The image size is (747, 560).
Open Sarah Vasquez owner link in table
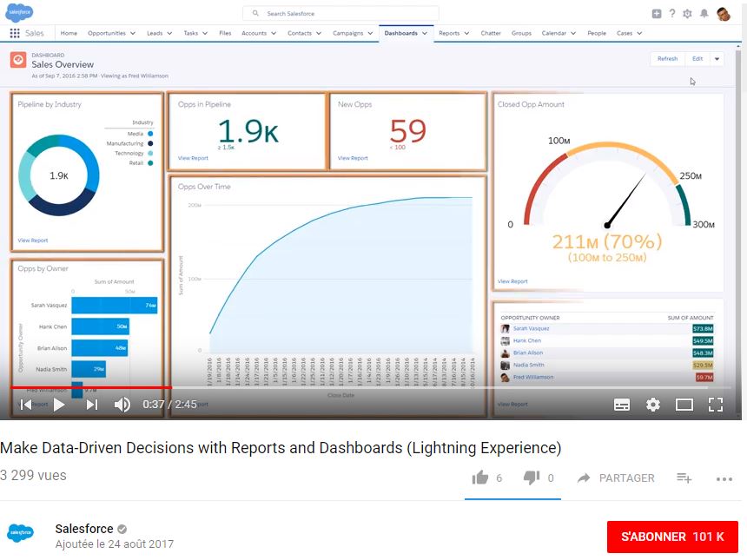click(x=532, y=328)
